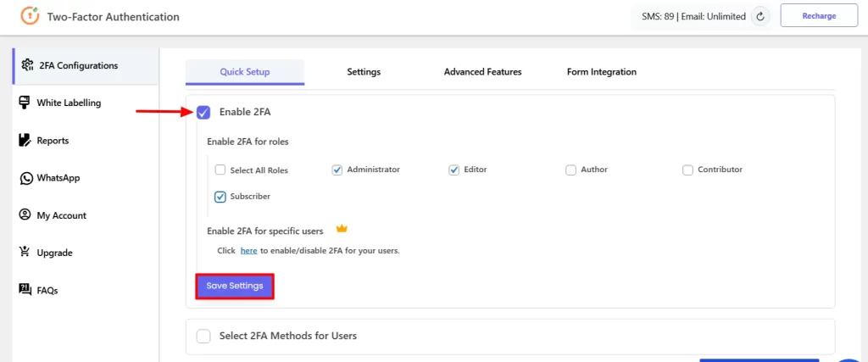Screen dimensions: 868x362
Task: Open the WhatsApp icon in sidebar
Action: tap(25, 178)
